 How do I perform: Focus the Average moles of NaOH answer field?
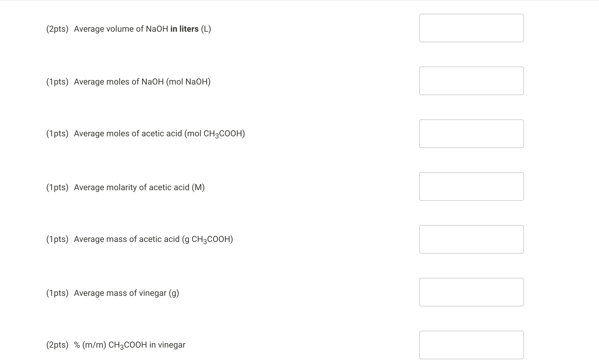tap(471, 81)
